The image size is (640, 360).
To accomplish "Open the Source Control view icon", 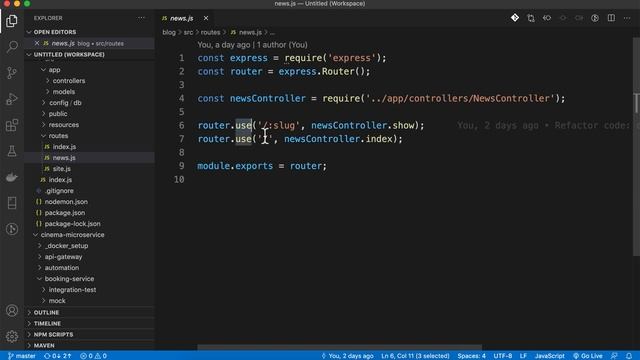I will (x=12, y=73).
